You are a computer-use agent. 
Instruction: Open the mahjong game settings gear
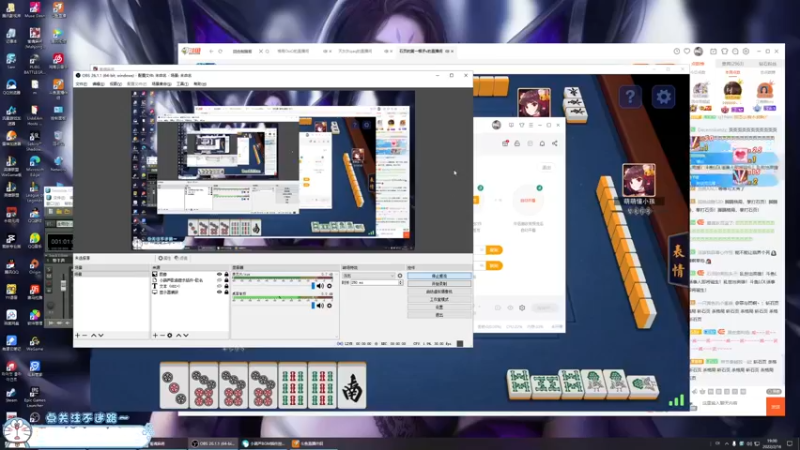coord(663,96)
